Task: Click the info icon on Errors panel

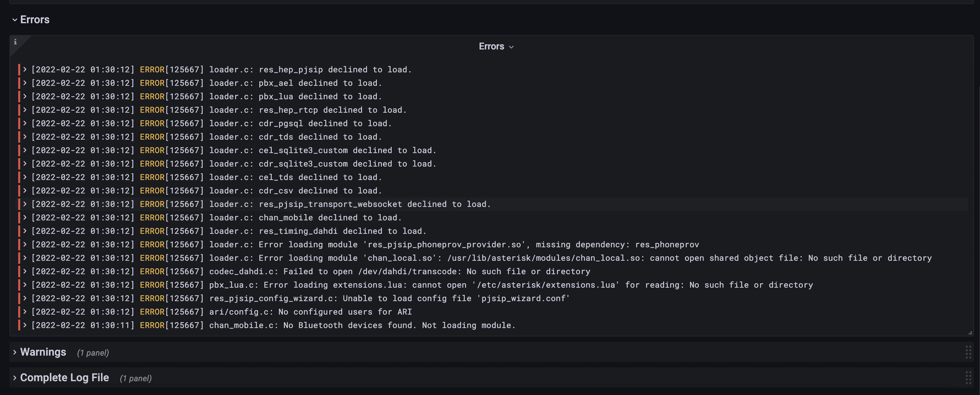Action: pos(15,42)
